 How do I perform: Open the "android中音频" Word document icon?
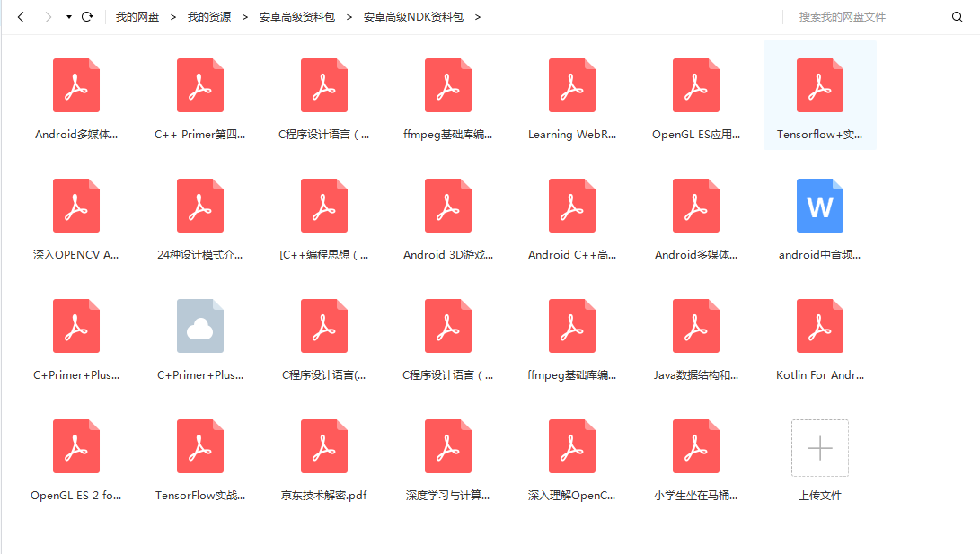pyautogui.click(x=819, y=206)
